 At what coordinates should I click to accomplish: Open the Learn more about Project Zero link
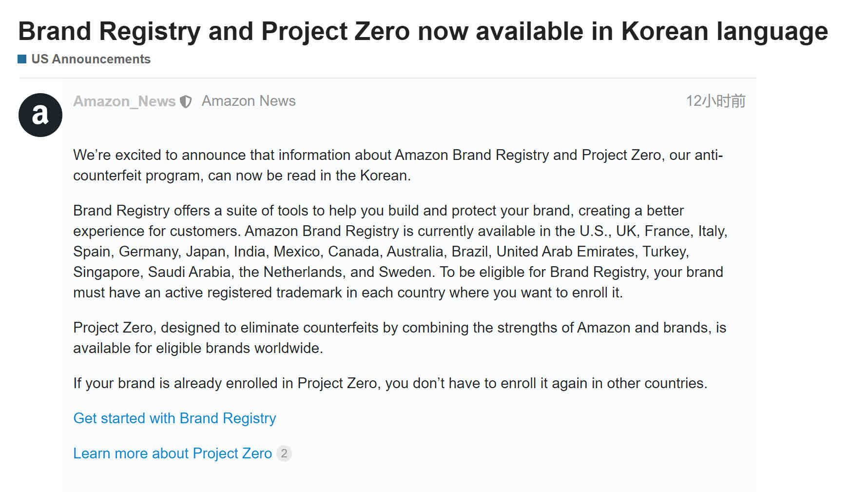(x=173, y=453)
